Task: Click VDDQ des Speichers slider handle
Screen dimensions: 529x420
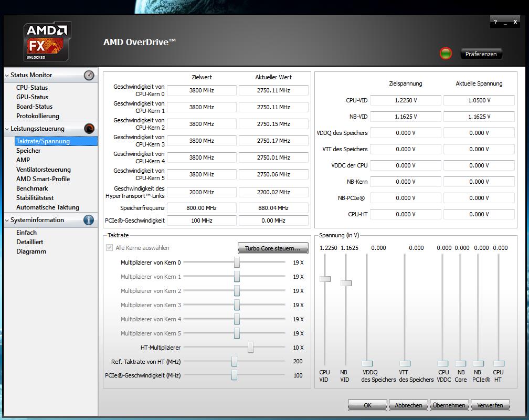Action: coord(367,364)
